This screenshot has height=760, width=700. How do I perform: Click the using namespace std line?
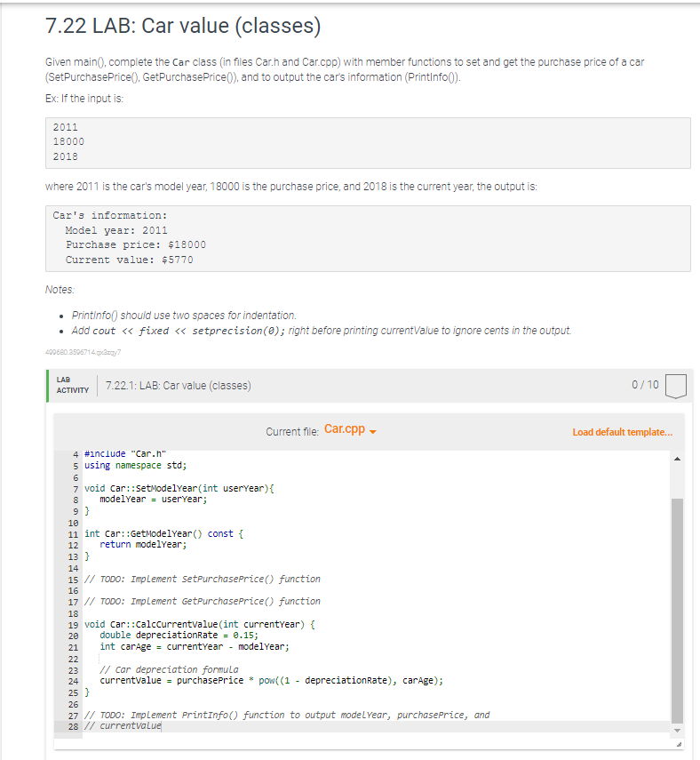(134, 465)
